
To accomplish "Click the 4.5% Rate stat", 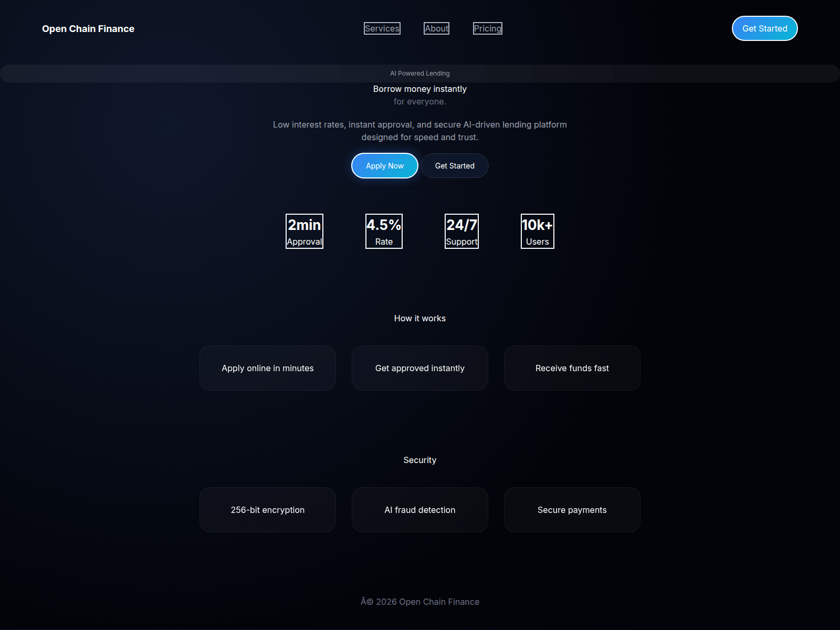I will click(384, 231).
